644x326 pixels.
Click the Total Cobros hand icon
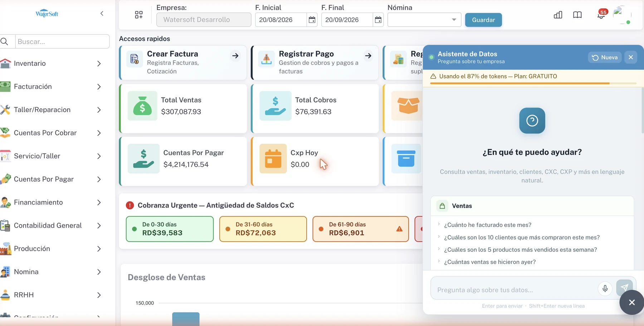tap(275, 106)
